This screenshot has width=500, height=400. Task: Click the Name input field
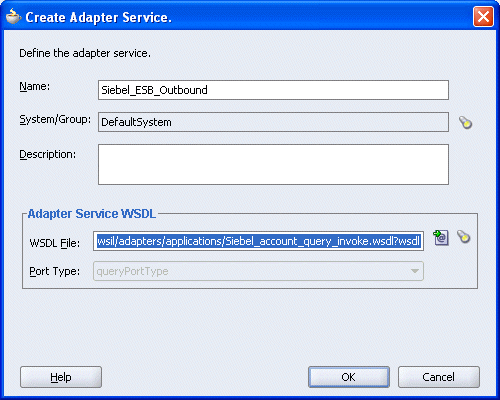coord(273,90)
